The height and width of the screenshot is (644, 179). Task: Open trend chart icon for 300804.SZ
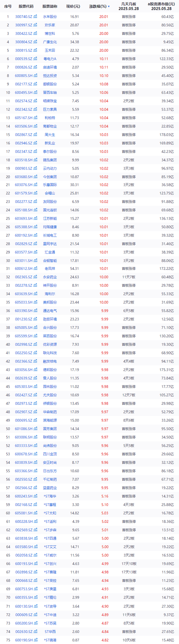tap(35, 42)
